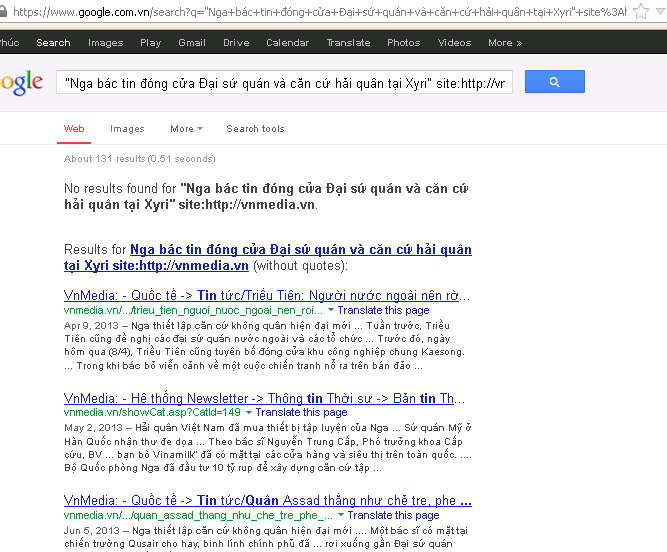The height and width of the screenshot is (552, 667).
Task: Click the lock icon in address bar
Action: (3, 11)
